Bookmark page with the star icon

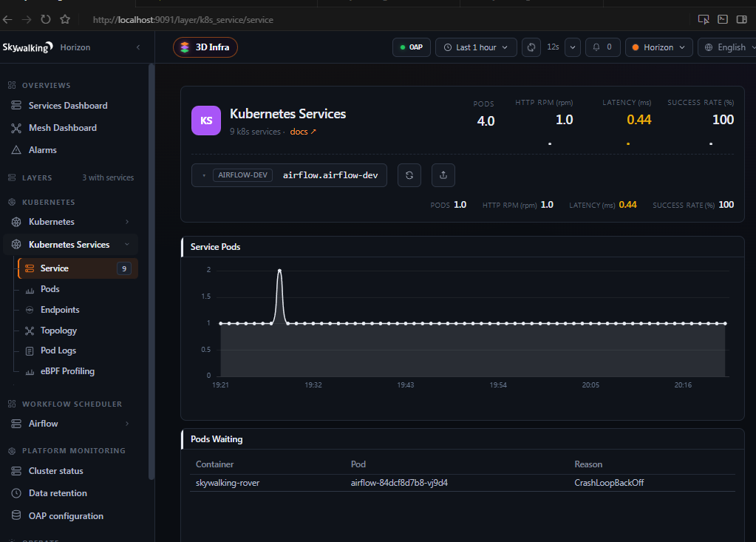click(65, 20)
